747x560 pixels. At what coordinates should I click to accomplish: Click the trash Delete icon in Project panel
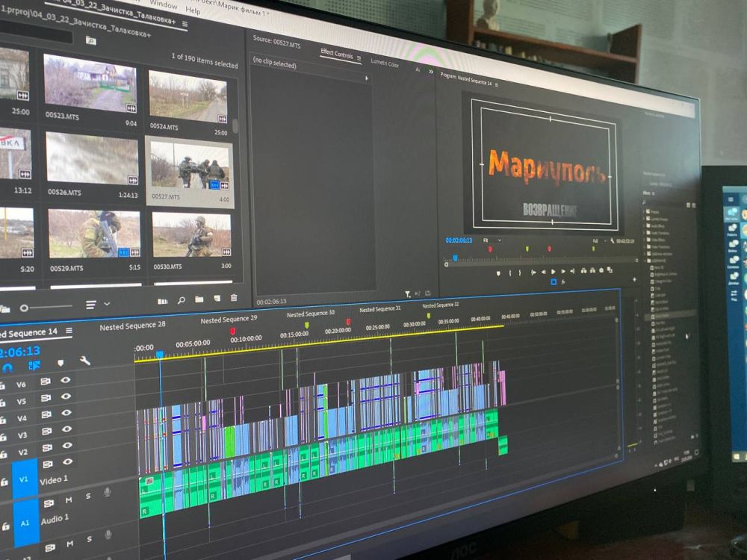point(234,298)
